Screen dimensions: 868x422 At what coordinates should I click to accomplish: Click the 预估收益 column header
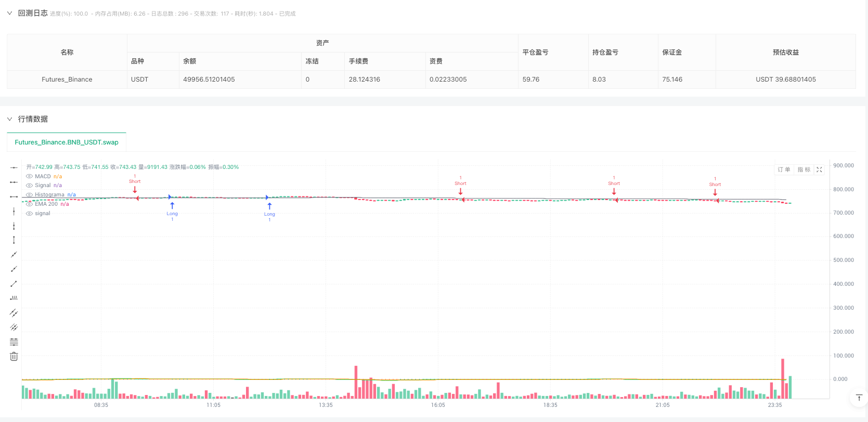point(786,52)
